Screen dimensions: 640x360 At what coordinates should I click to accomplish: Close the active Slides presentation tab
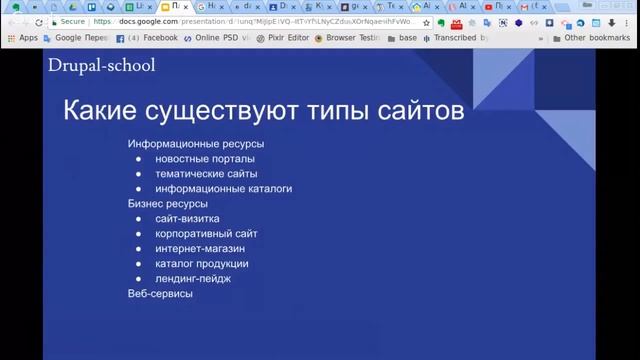pos(186,7)
